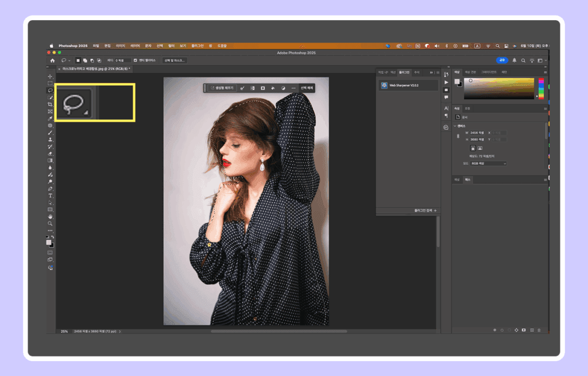Screen dimensions: 588x376
Task: Select the Pen tool
Action: [50, 188]
